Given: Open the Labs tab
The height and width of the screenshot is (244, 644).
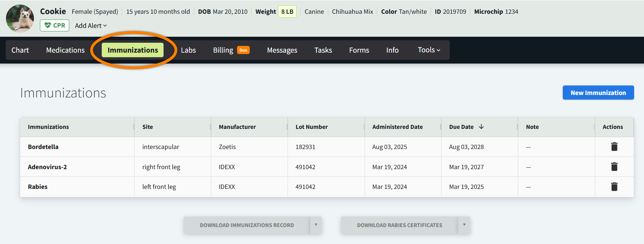Looking at the screenshot, I should pos(188,50).
